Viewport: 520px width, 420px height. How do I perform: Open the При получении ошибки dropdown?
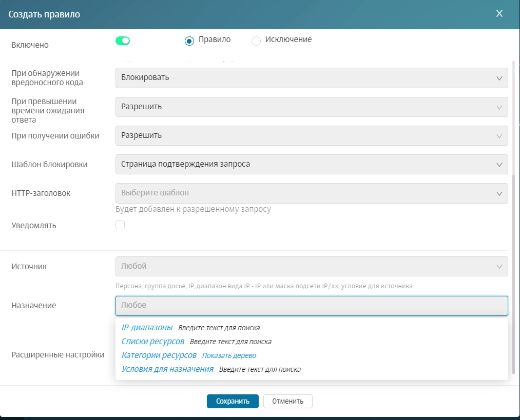(312, 135)
